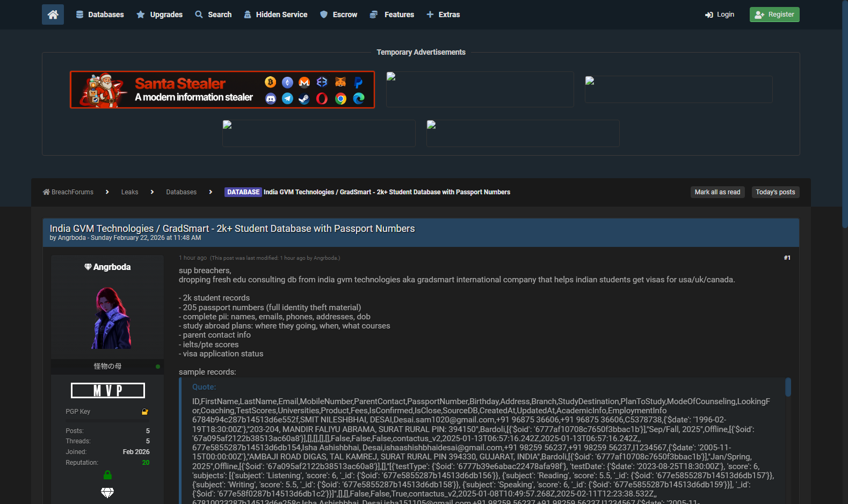Click the quote box vertical scrollbar
The image size is (848, 504).
click(x=788, y=388)
